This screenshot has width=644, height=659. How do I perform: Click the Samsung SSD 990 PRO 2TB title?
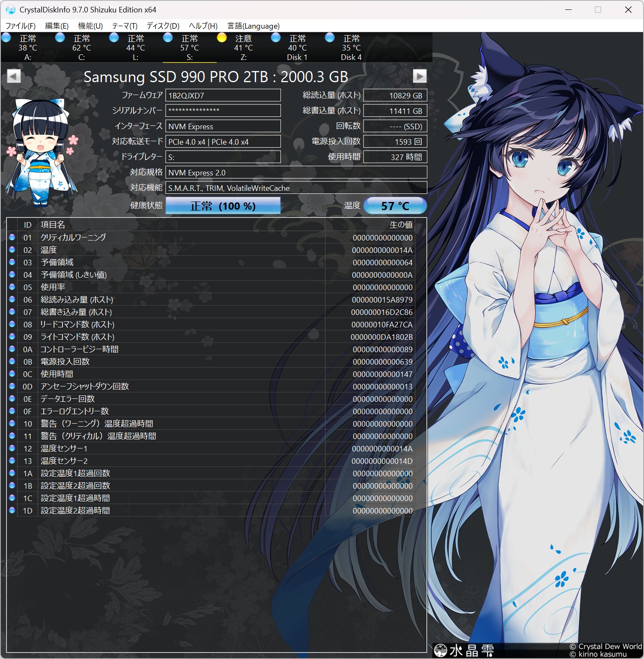(x=216, y=77)
